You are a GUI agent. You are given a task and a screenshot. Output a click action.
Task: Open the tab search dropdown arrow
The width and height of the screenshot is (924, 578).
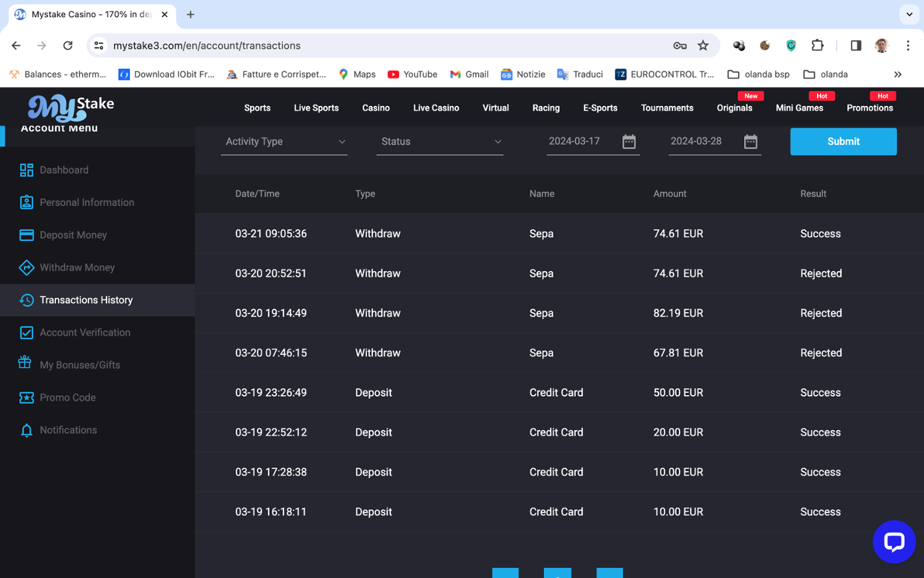point(909,14)
